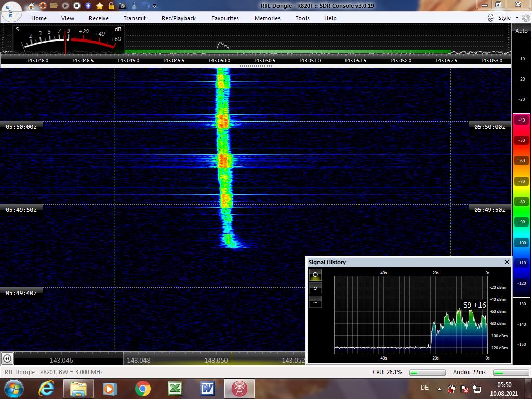Screen dimensions: 532x399
Task: Open the Home ribbon tab
Action: pos(39,18)
